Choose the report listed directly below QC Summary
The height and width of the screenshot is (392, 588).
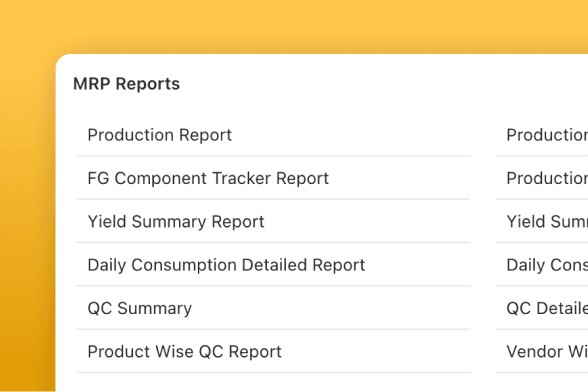pyautogui.click(x=184, y=352)
